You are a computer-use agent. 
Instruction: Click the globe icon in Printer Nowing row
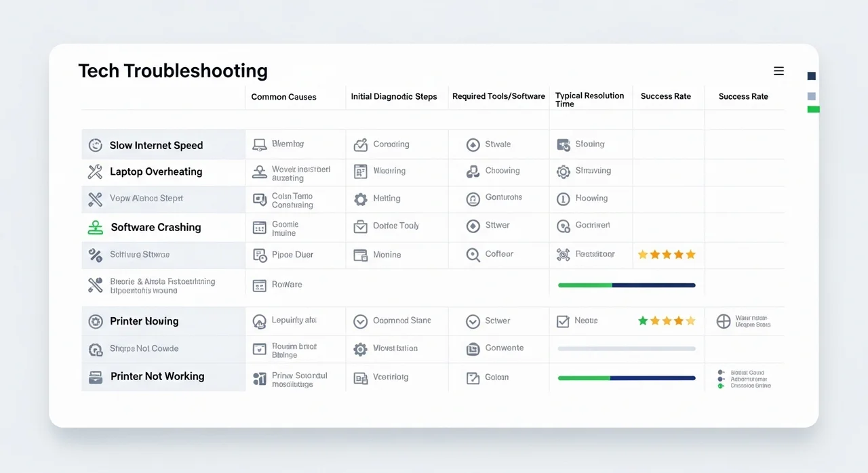click(724, 321)
